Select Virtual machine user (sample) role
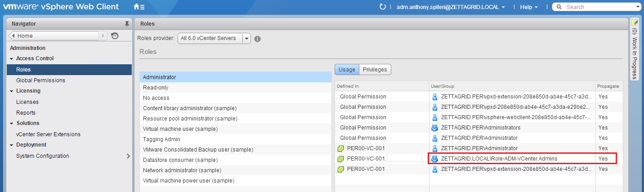644x192 pixels. point(236,129)
